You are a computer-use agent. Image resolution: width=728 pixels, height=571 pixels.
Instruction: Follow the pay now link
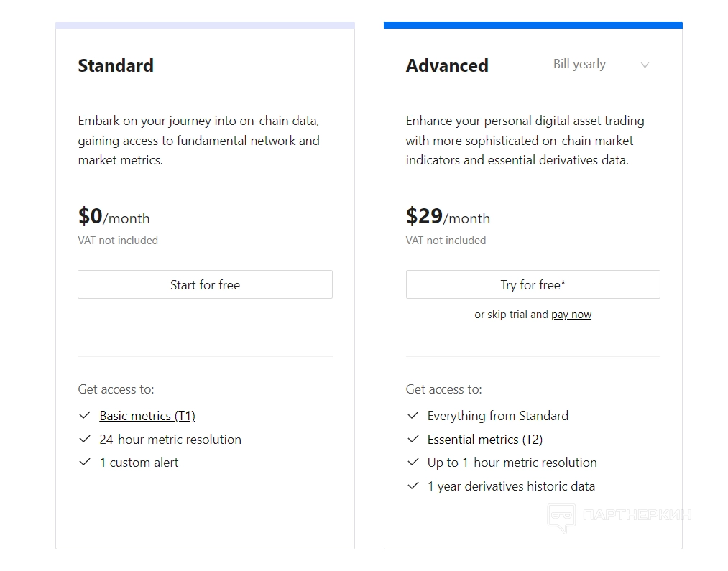(x=571, y=315)
